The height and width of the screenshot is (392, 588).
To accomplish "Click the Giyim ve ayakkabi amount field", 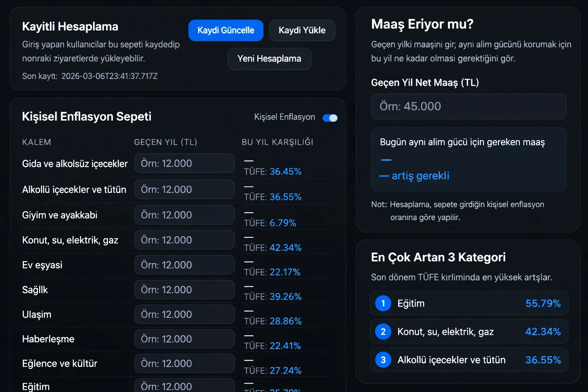I will [184, 215].
